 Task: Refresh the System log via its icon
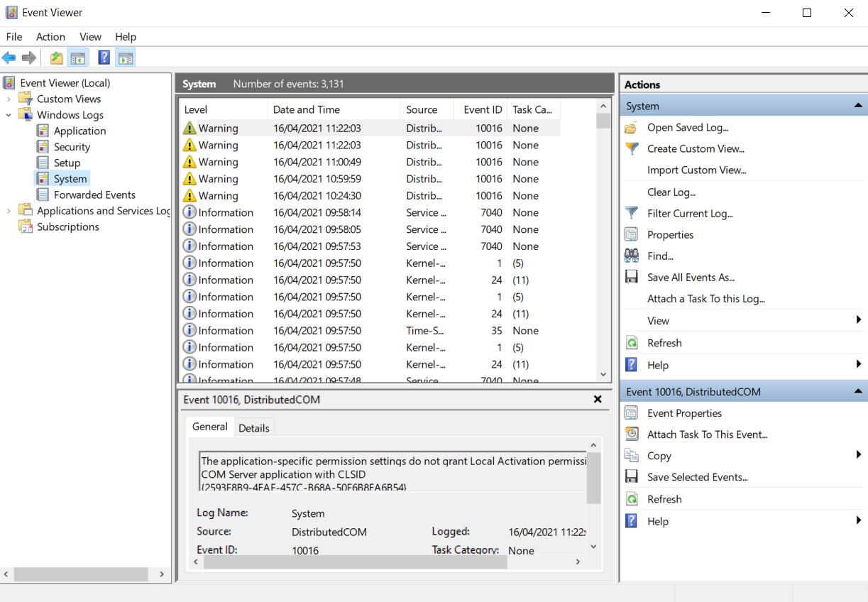point(631,343)
